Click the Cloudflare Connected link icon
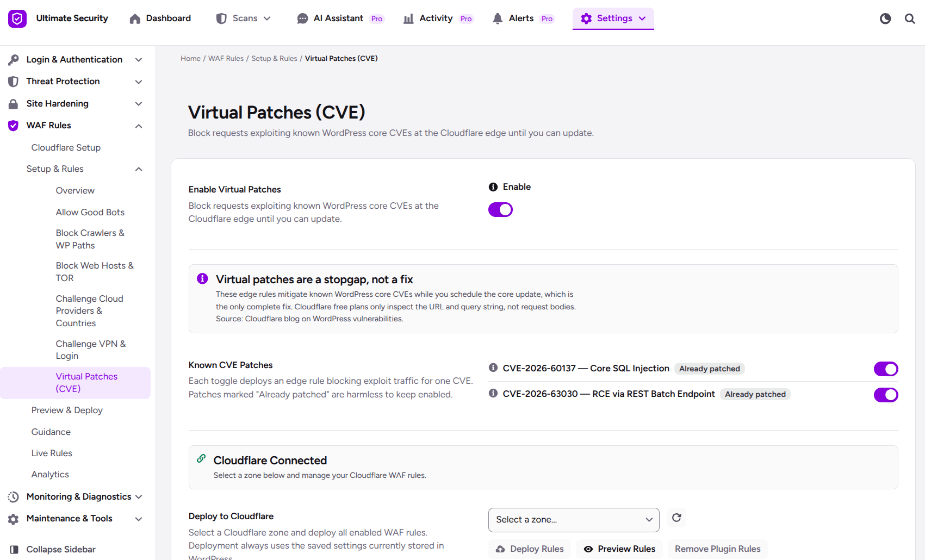The width and height of the screenshot is (925, 560). point(201,458)
